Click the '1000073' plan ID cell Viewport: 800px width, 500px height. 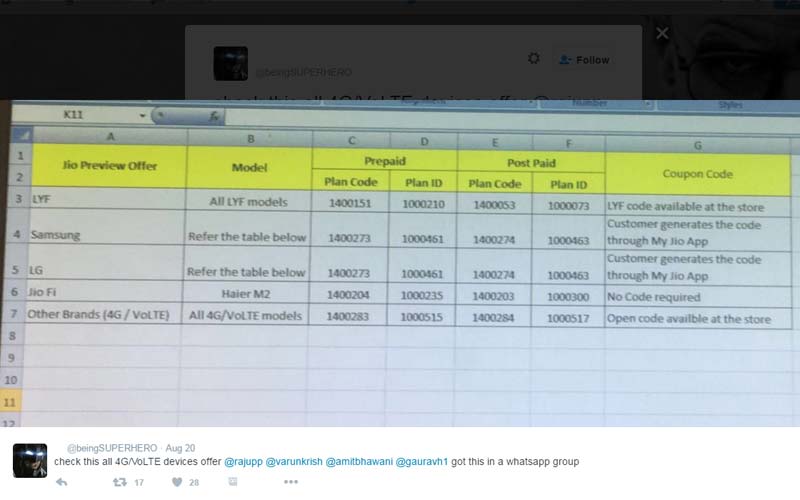(568, 206)
